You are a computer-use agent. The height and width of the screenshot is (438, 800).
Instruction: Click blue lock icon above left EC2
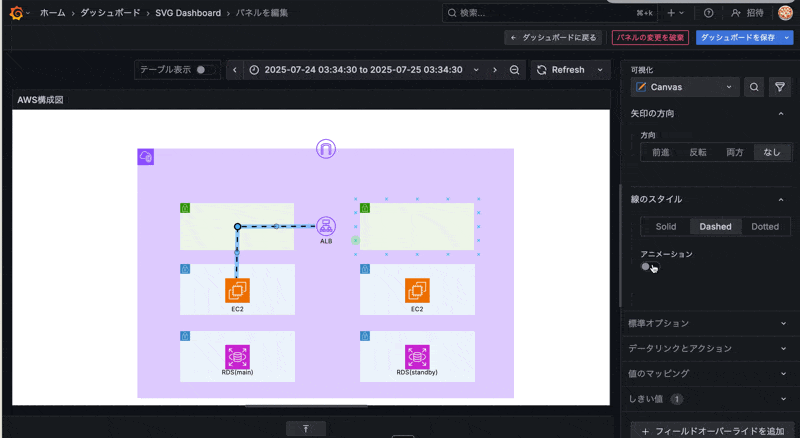(185, 269)
